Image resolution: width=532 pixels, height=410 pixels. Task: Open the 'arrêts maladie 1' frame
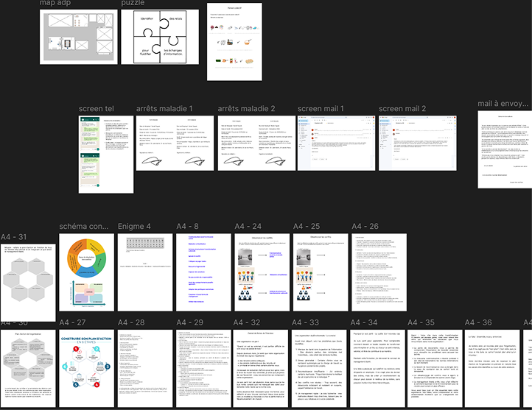click(175, 143)
